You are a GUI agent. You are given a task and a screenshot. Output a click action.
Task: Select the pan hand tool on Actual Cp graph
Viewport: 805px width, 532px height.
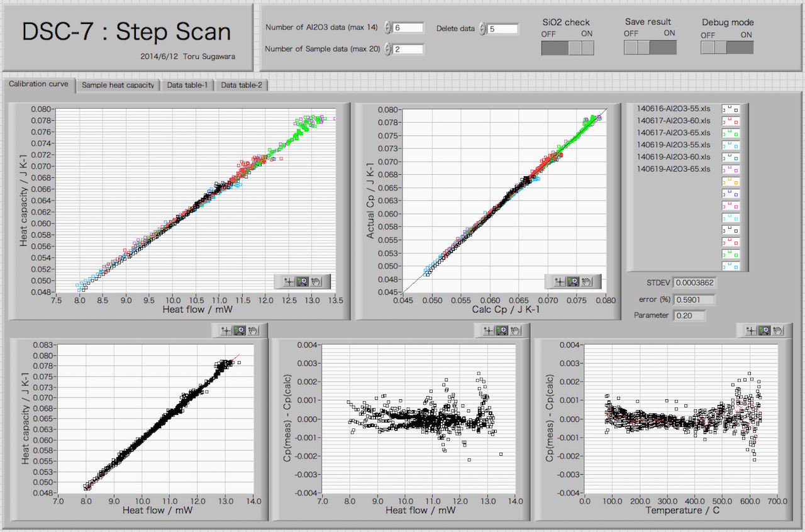point(589,282)
